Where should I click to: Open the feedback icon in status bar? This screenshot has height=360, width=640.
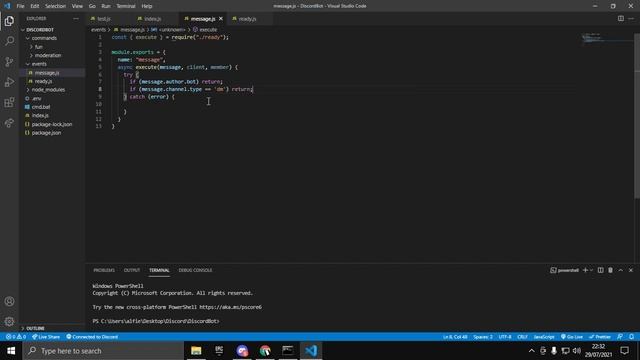(620, 337)
